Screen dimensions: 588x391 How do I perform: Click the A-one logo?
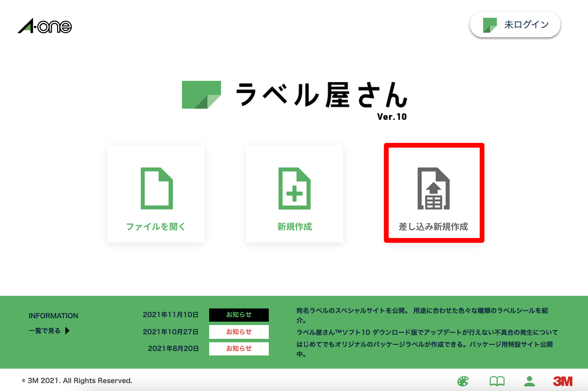coord(45,26)
